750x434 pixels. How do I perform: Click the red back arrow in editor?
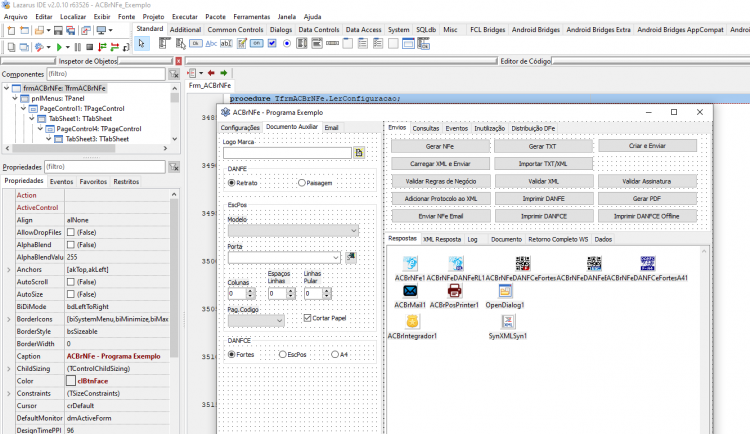pyautogui.click(x=211, y=73)
